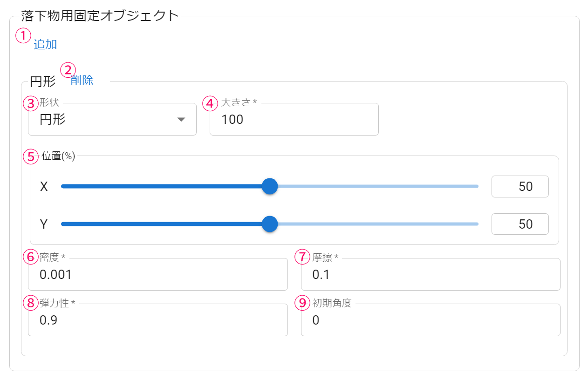Viewport: 588px width, 380px height.
Task: Click the 初期角度 initial angle field
Action: pyautogui.click(x=430, y=320)
